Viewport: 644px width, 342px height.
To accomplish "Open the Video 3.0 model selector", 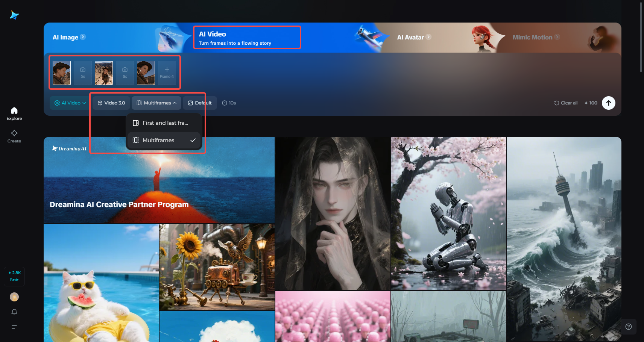I will (x=111, y=103).
